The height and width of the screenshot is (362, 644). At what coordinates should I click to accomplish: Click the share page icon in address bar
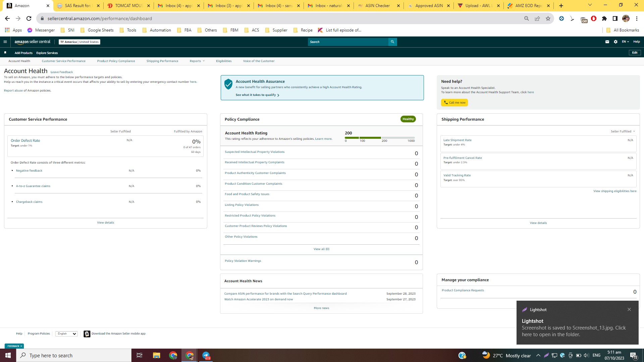pyautogui.click(x=537, y=18)
